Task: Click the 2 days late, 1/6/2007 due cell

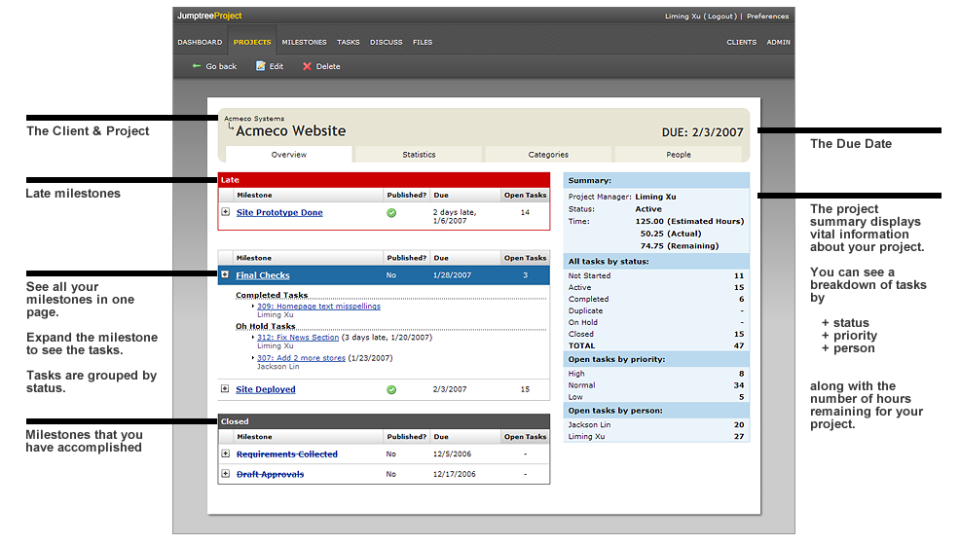Action: pyautogui.click(x=454, y=216)
